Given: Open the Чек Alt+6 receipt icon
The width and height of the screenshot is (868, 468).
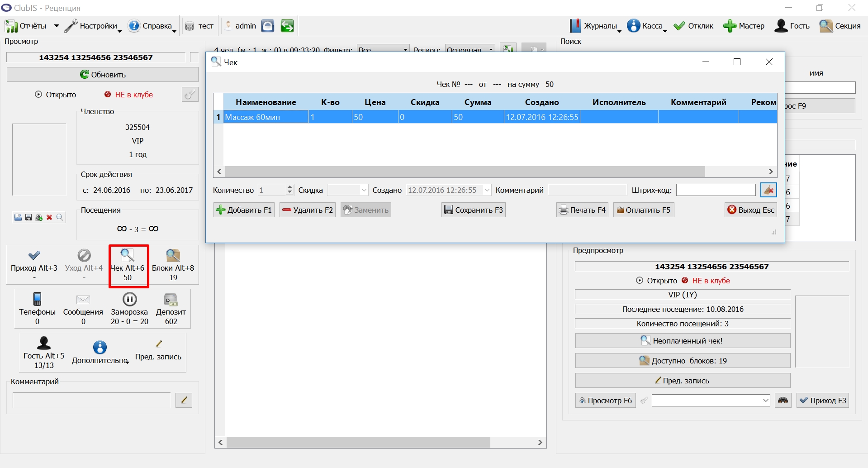Looking at the screenshot, I should point(128,256).
